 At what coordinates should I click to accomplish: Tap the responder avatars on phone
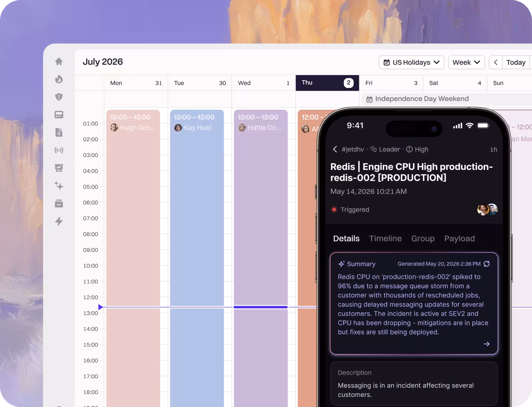(x=487, y=209)
